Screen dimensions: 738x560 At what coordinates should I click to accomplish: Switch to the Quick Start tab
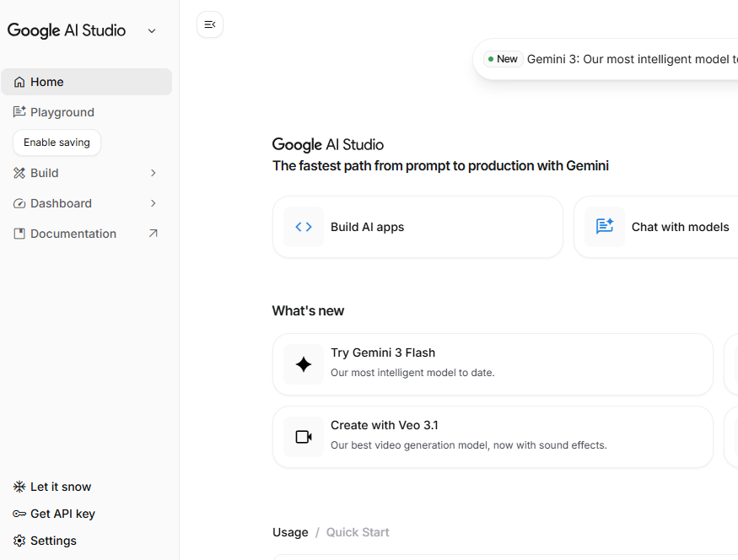click(358, 532)
